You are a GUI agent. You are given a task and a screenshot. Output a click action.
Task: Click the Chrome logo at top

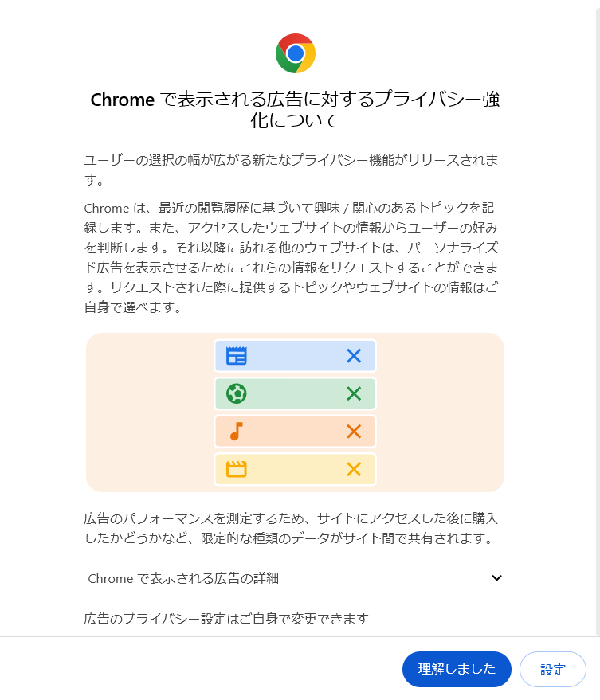(296, 53)
